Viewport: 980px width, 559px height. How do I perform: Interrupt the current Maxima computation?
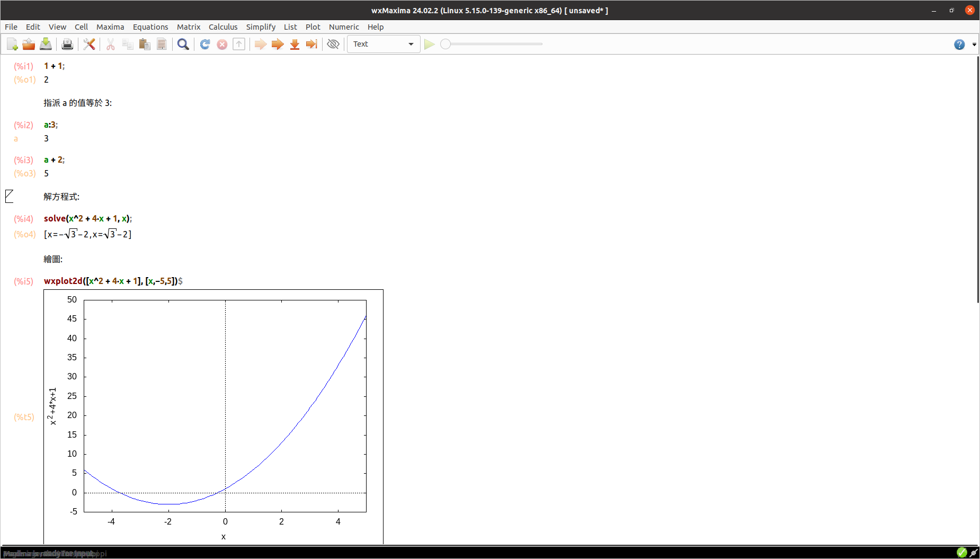click(x=222, y=44)
